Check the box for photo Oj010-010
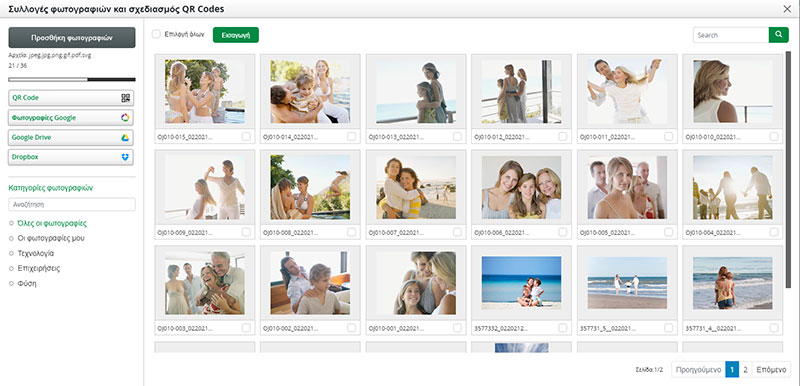 pos(774,136)
